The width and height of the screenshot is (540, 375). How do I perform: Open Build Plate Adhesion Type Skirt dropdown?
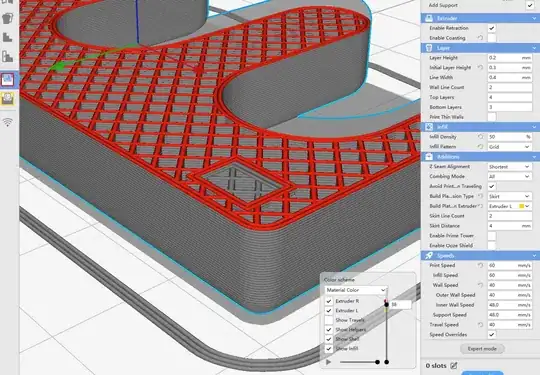(510, 196)
